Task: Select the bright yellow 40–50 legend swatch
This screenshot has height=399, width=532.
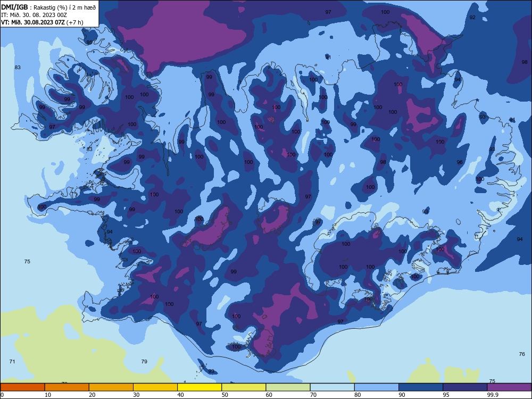Action: click(x=199, y=387)
